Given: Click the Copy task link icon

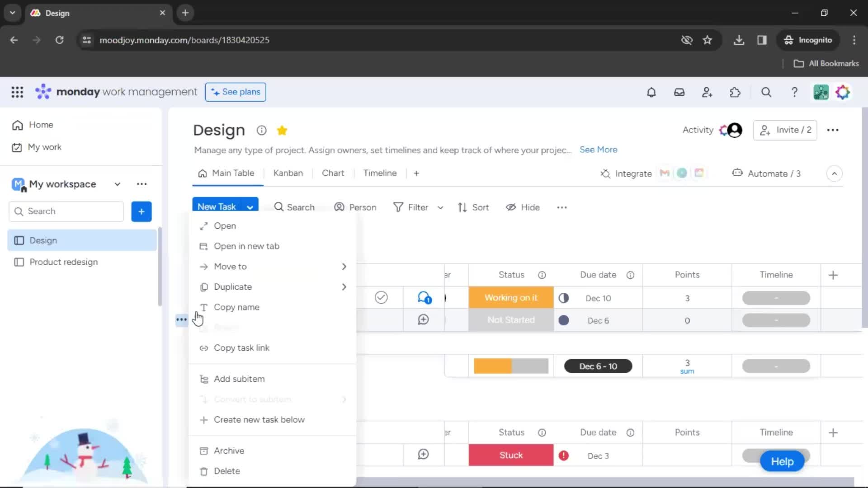Looking at the screenshot, I should coord(204,347).
